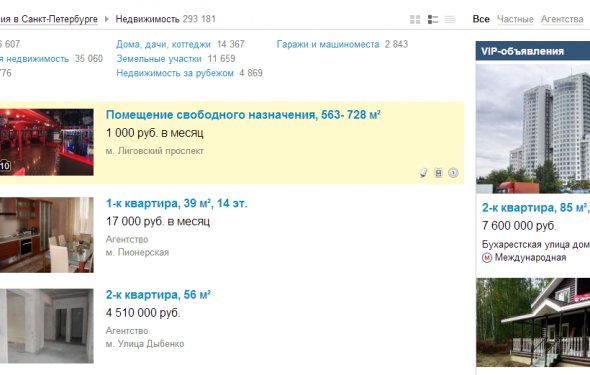Click the circled number 1 icon
590x375 pixels.
pos(453,173)
